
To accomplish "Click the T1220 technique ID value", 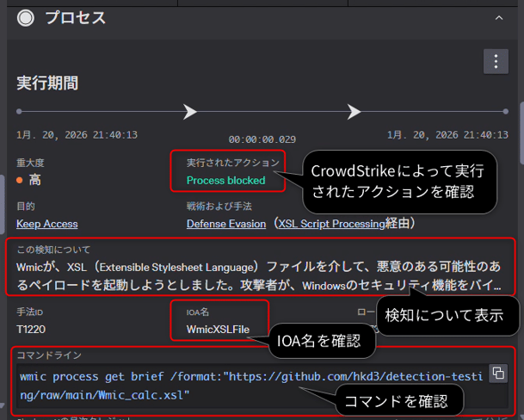I will click(x=31, y=330).
